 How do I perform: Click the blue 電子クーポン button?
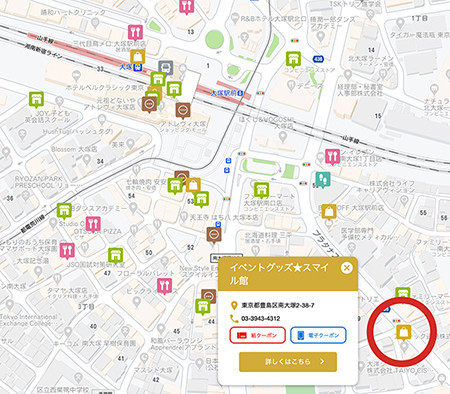pos(318,335)
